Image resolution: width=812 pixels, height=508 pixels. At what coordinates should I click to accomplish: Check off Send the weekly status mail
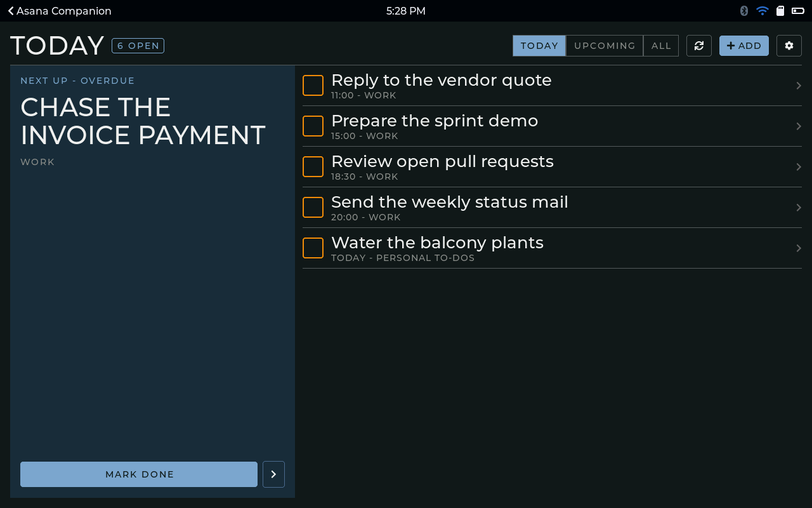pyautogui.click(x=313, y=207)
